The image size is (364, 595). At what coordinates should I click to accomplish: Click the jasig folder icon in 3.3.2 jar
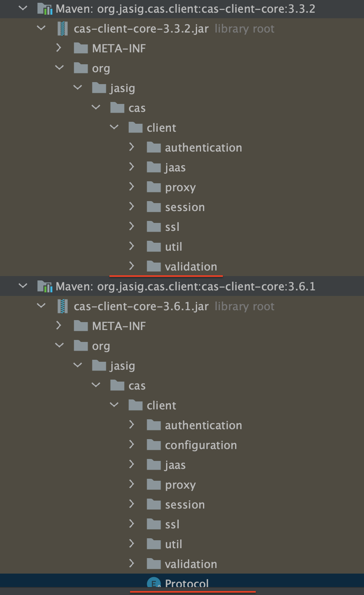(99, 88)
